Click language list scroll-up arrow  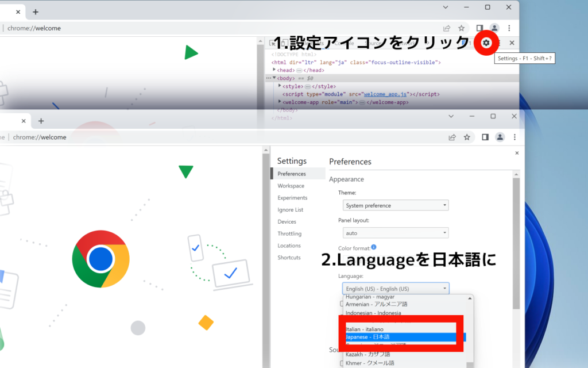tap(471, 298)
